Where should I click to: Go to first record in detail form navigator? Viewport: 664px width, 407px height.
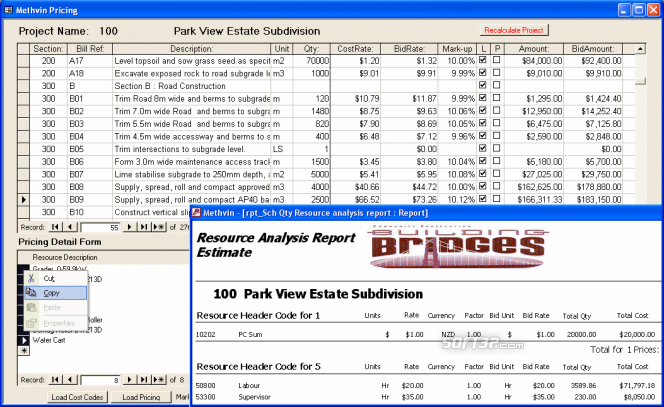pos(55,379)
